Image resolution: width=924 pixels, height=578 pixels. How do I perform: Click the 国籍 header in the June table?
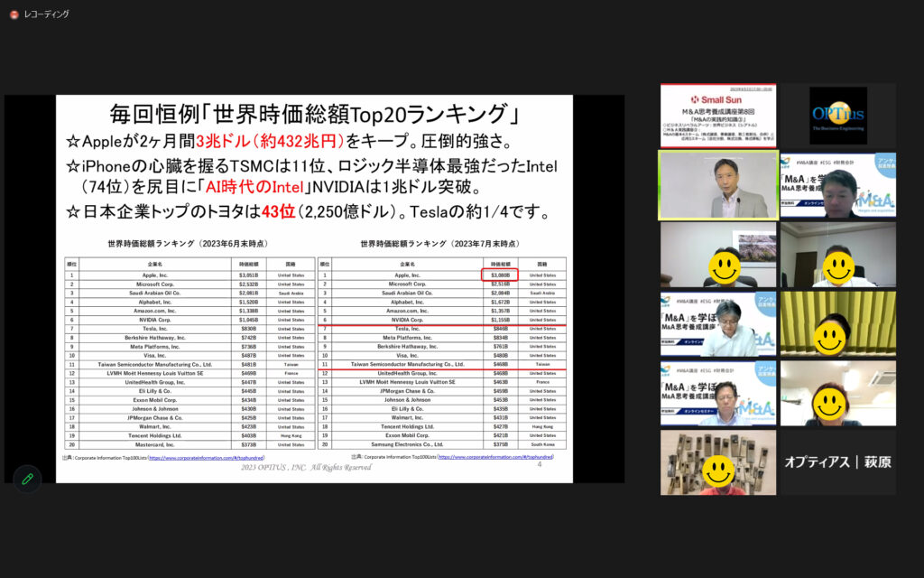click(x=291, y=265)
